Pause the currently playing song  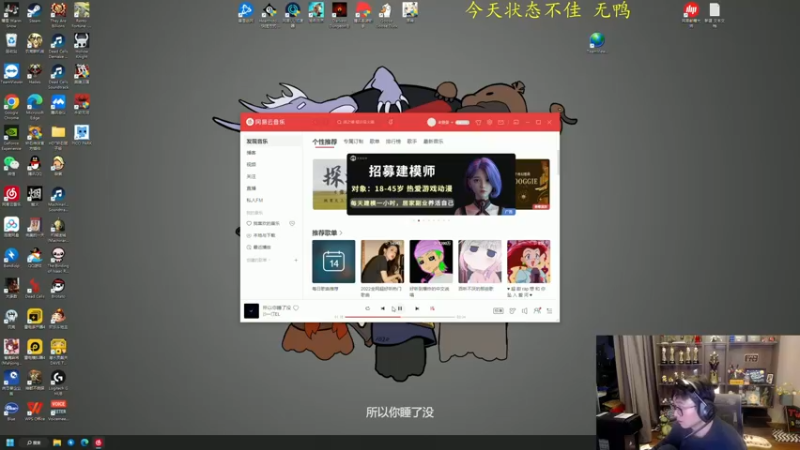400,309
